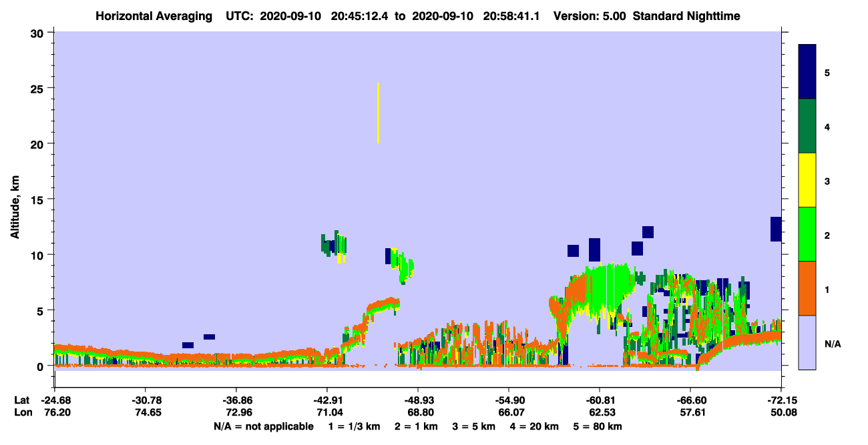This screenshot has width=868, height=445.
Task: Click the latitude value -24.68
Action: click(x=55, y=400)
